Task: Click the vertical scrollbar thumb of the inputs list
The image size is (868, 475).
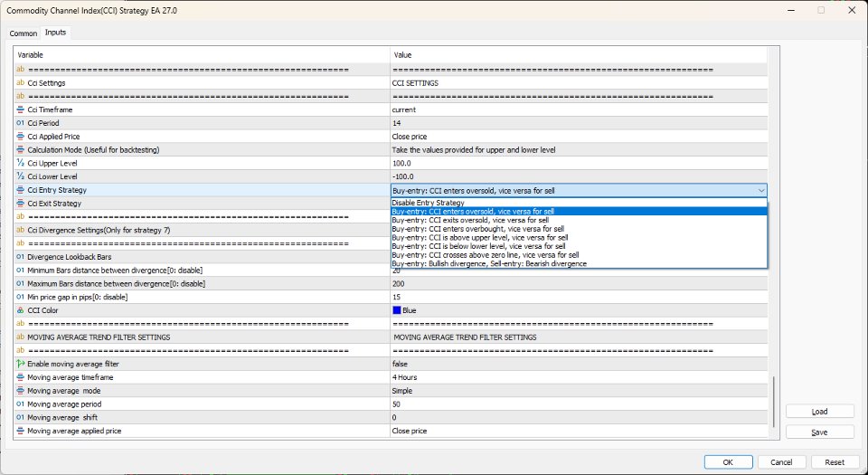Action: click(x=773, y=401)
